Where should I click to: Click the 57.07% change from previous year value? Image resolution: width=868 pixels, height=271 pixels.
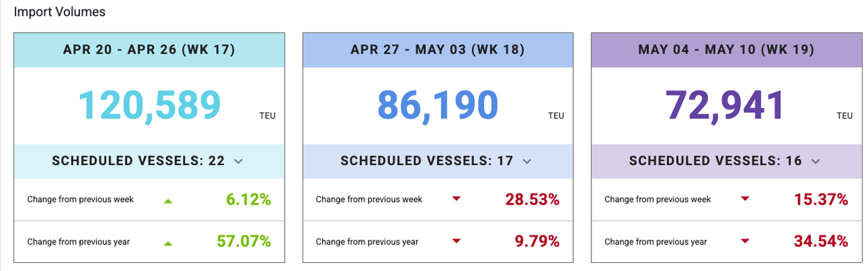pyautogui.click(x=243, y=241)
